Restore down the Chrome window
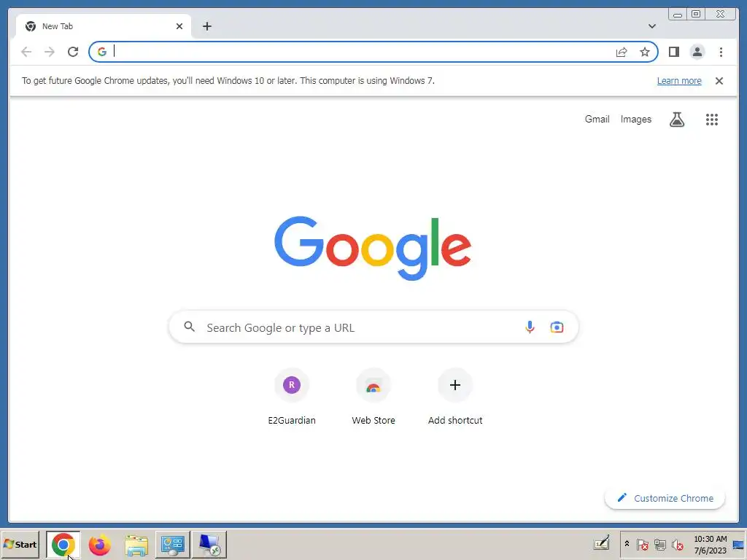This screenshot has height=560, width=747. 695,15
